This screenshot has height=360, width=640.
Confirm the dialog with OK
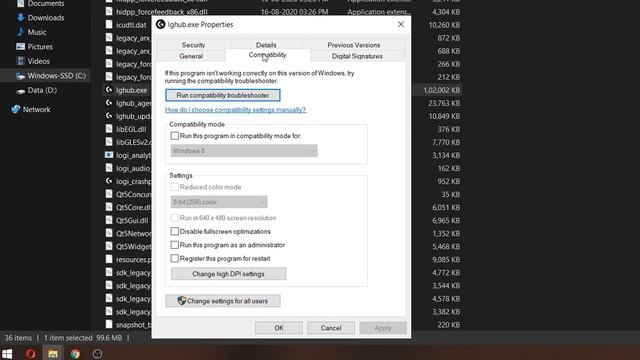coord(279,328)
